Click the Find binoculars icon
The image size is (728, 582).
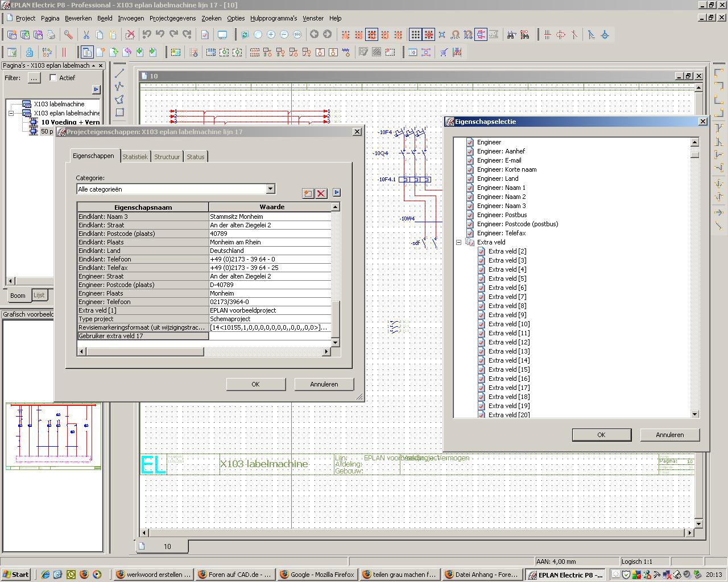pos(511,35)
